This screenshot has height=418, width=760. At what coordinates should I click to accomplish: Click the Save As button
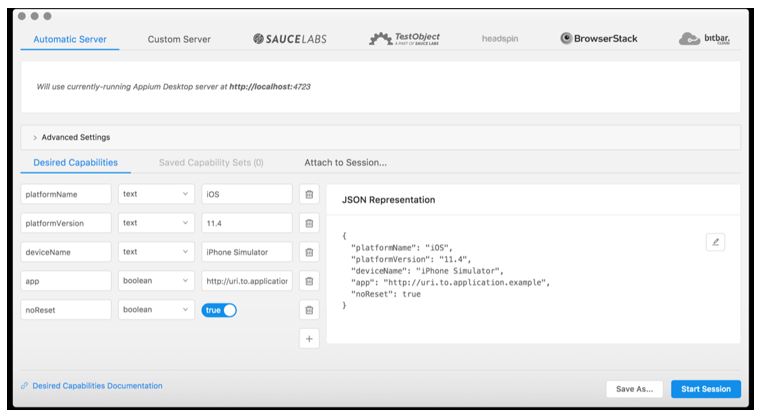(x=634, y=389)
